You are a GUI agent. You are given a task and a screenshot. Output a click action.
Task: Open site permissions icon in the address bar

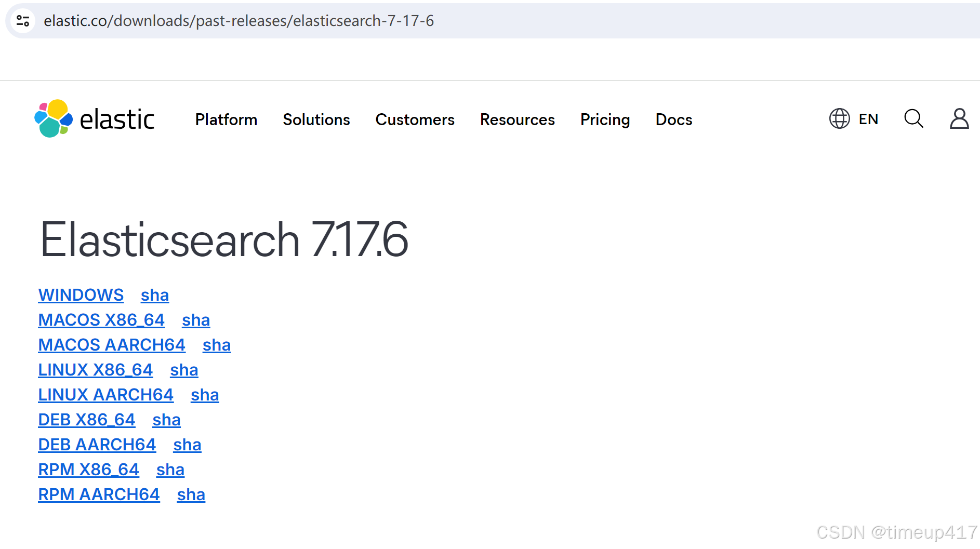click(x=22, y=21)
